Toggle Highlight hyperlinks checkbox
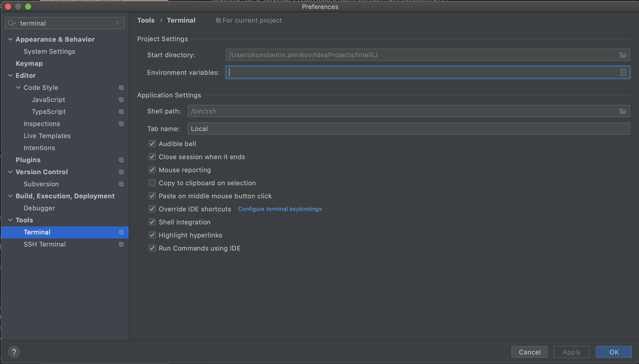This screenshot has width=639, height=364. coord(152,235)
